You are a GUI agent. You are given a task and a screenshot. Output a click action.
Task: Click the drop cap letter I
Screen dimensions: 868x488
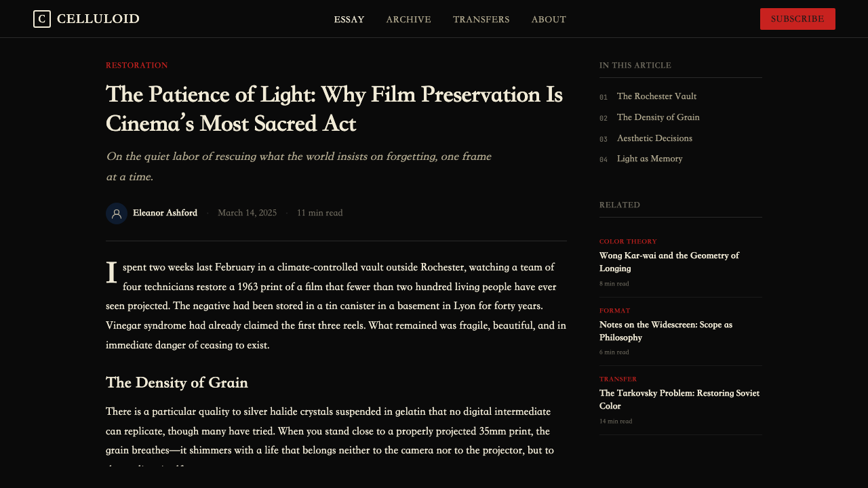[x=112, y=272]
